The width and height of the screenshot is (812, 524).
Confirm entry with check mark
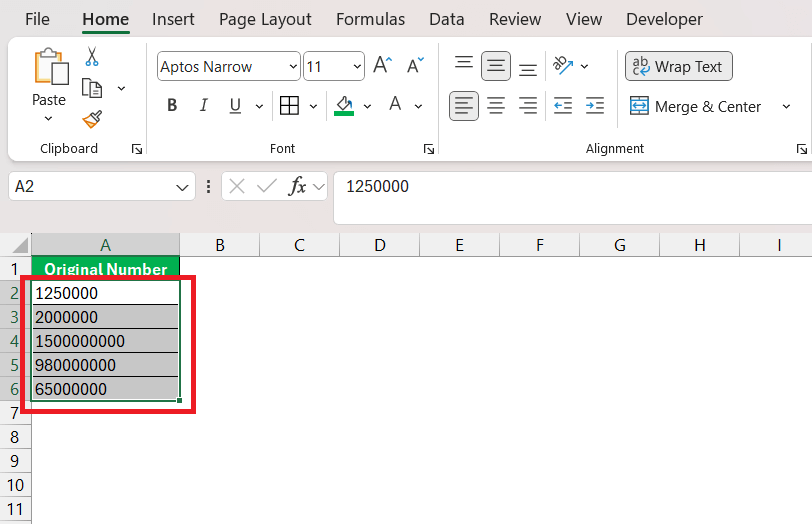coord(267,186)
